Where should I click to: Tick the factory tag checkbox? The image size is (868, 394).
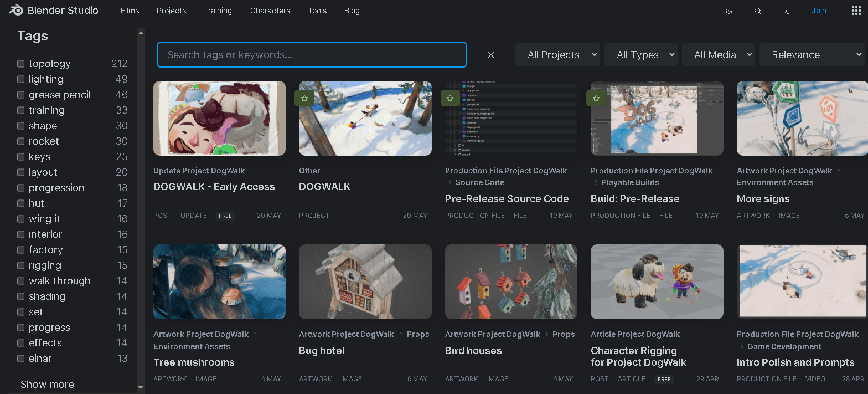20,250
